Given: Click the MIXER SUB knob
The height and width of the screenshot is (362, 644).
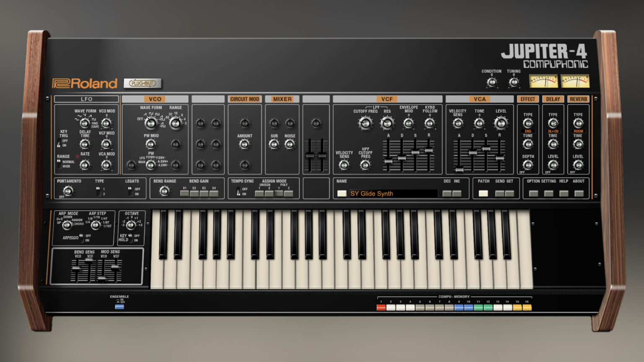Looking at the screenshot, I should (274, 144).
